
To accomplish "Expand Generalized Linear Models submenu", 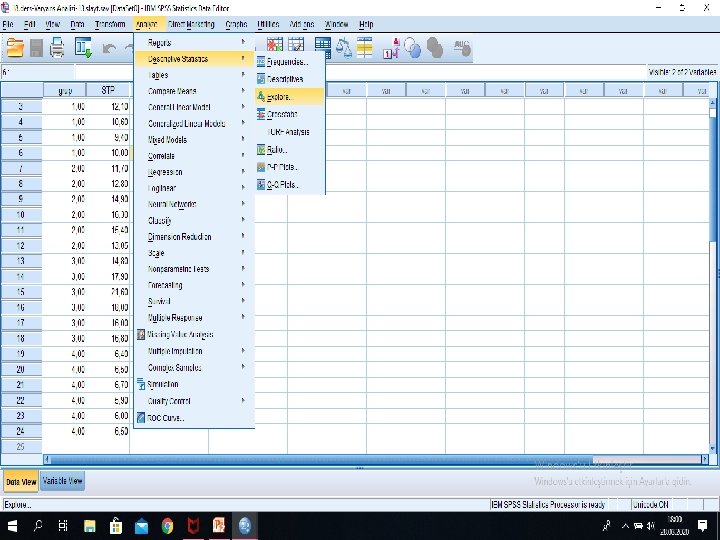I will click(194, 124).
